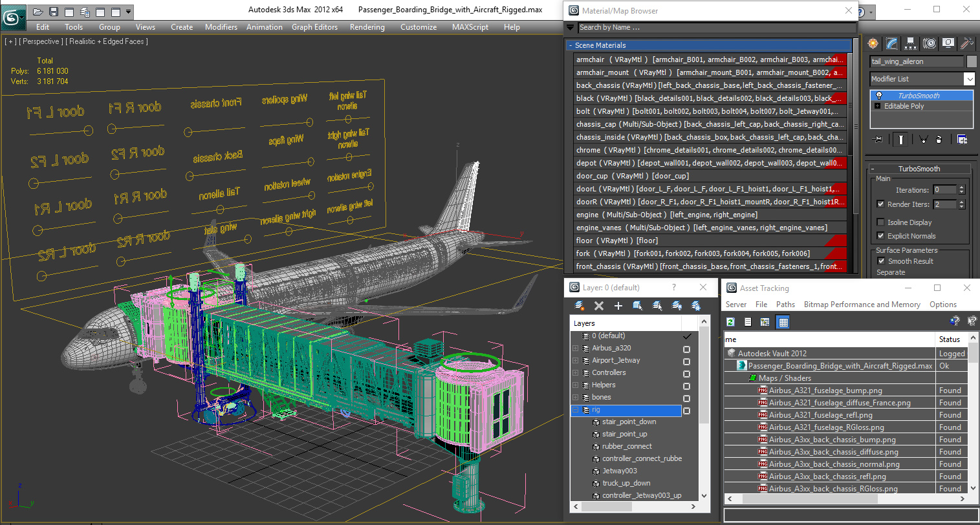Click Highlight Selected Objects' Layers icon
Image resolution: width=980 pixels, height=525 pixels.
(x=657, y=306)
